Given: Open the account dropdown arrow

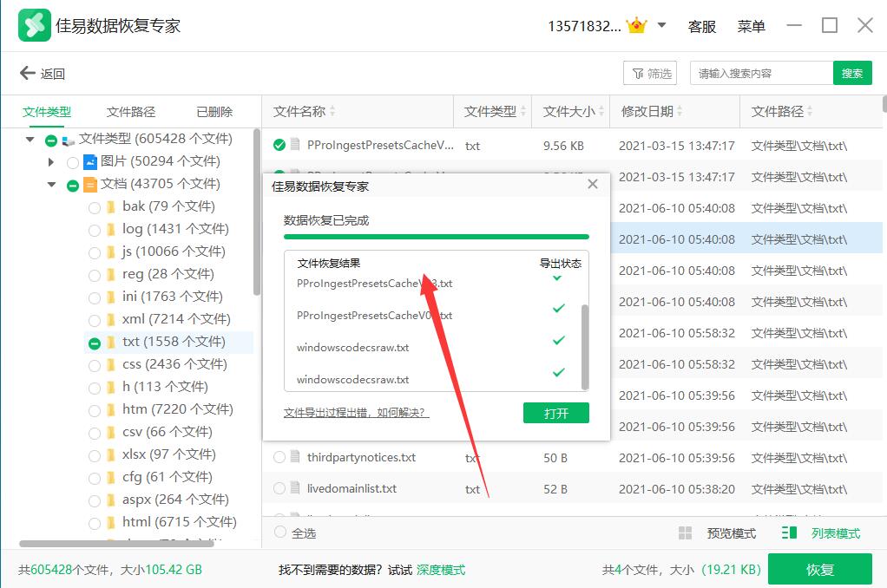Looking at the screenshot, I should [662, 25].
